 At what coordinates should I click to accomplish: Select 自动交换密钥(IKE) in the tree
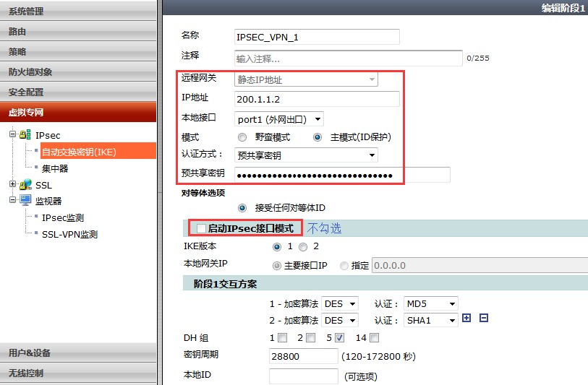[x=79, y=151]
